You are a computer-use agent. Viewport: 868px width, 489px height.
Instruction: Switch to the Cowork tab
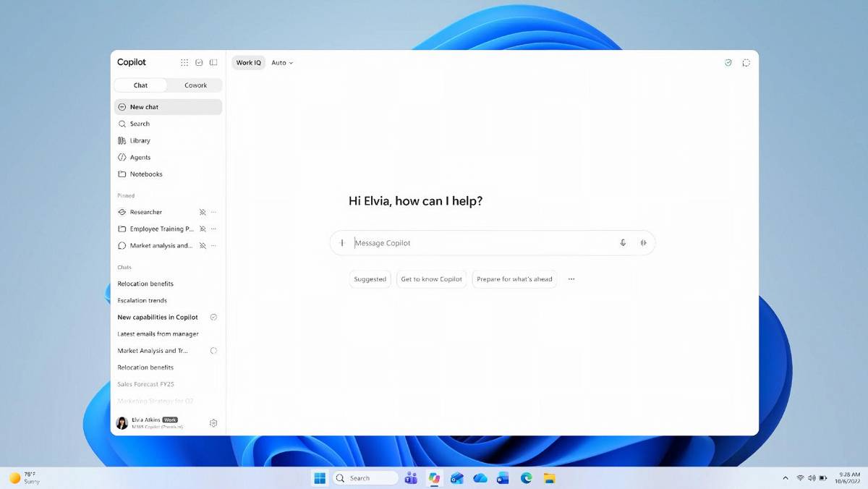(195, 85)
